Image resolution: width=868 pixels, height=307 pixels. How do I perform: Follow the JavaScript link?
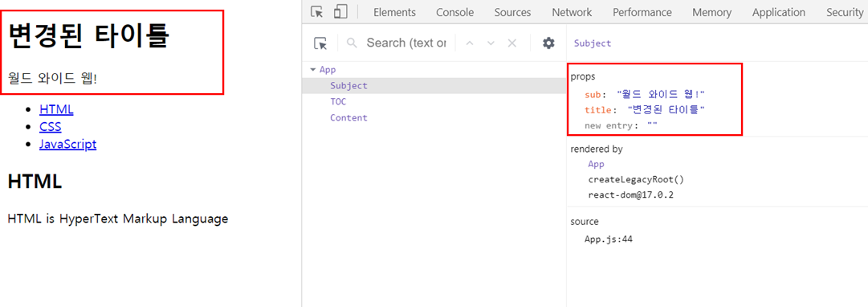coord(68,144)
